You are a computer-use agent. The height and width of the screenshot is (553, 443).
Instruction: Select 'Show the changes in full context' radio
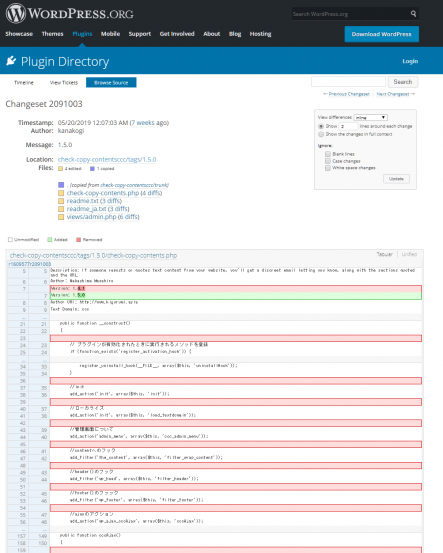321,134
